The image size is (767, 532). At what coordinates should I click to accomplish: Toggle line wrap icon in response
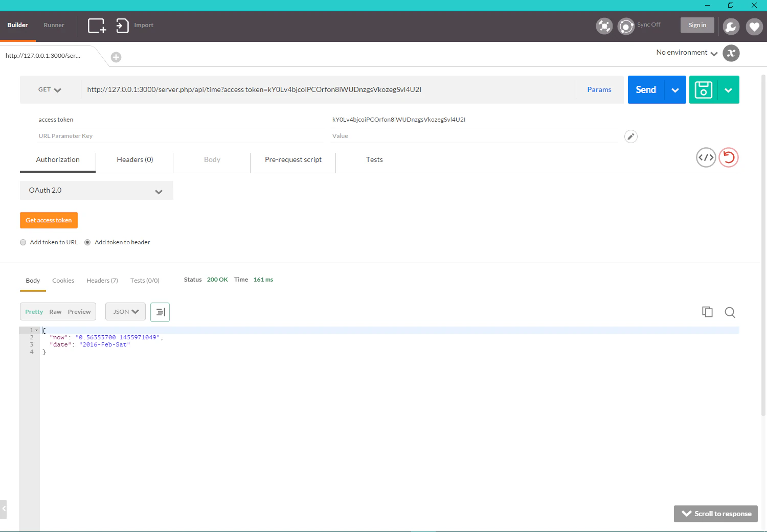click(x=160, y=312)
